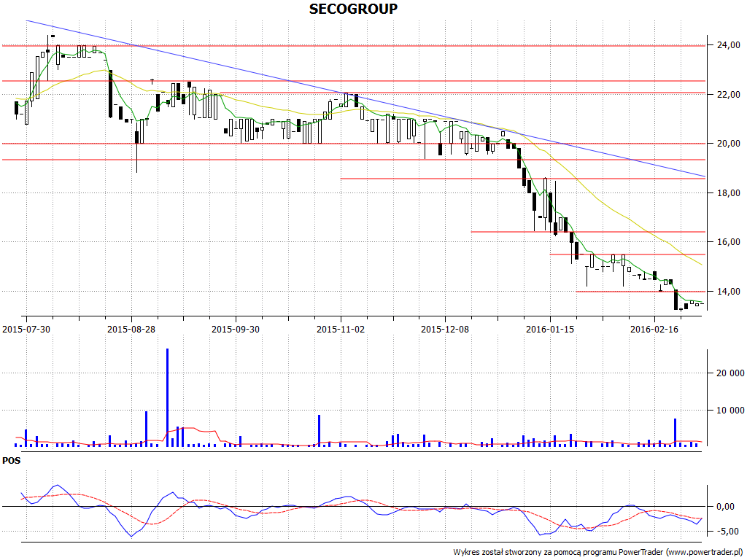The image size is (747, 560).
Task: Click the 2015-07-30 date label
Action: [x=26, y=330]
